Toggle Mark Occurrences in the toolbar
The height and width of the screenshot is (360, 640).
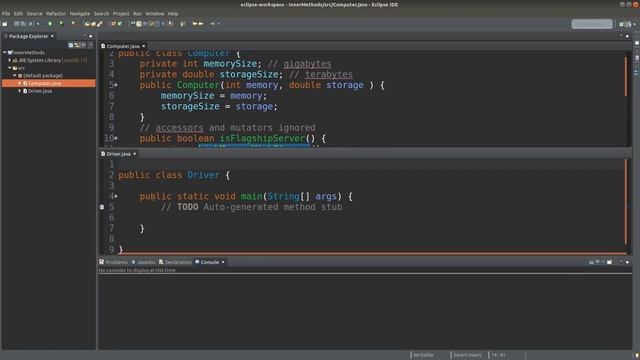pos(139,24)
